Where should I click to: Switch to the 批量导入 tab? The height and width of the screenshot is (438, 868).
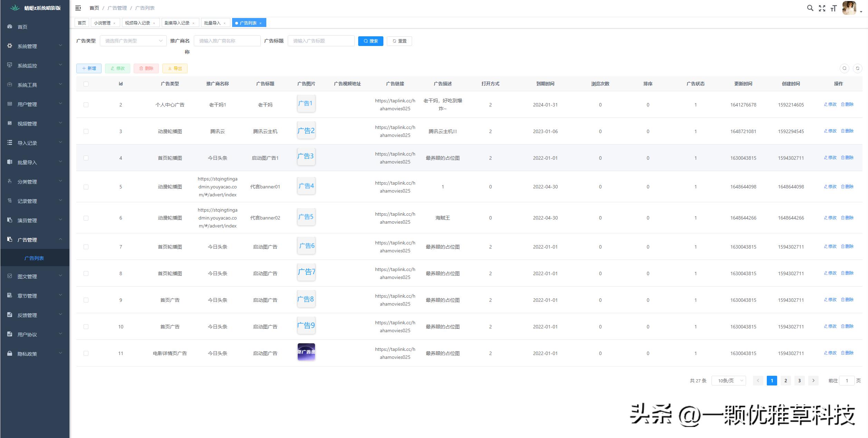(x=213, y=22)
